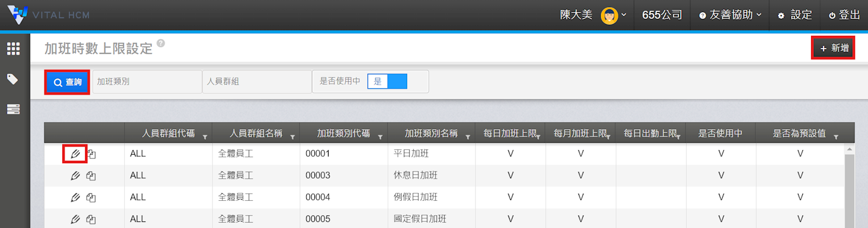This screenshot has height=228, width=868.
Task: Copy the 例假日加班 row using duplicate icon
Action: point(91,198)
